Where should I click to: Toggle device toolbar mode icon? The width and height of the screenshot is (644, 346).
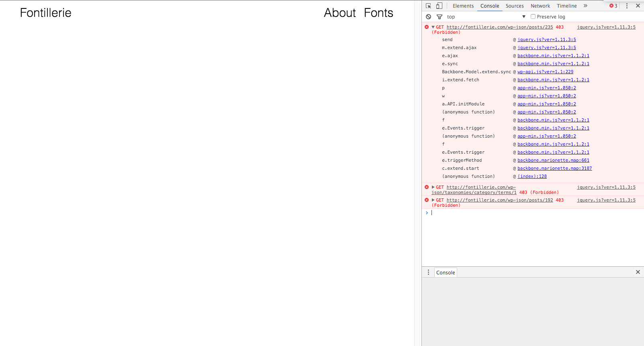(x=439, y=6)
